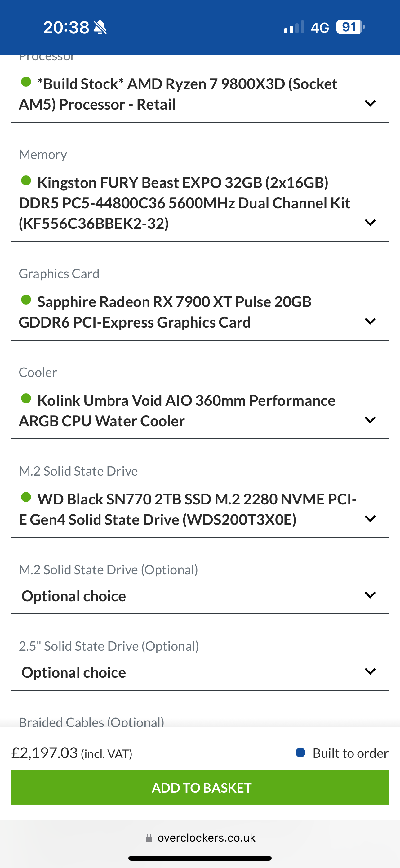This screenshot has height=868, width=400.
Task: Tap the battery level indicator
Action: point(350,27)
